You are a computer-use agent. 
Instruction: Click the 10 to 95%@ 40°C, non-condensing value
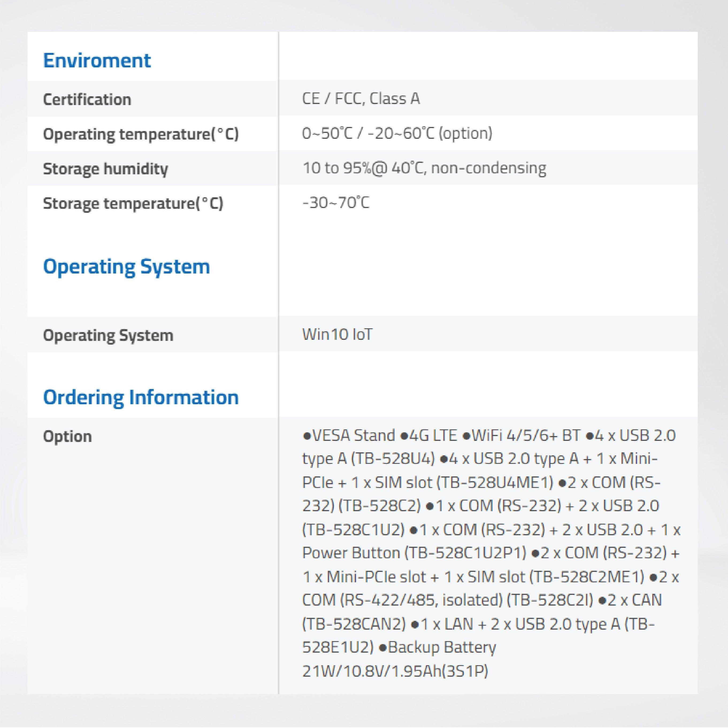(x=424, y=168)
